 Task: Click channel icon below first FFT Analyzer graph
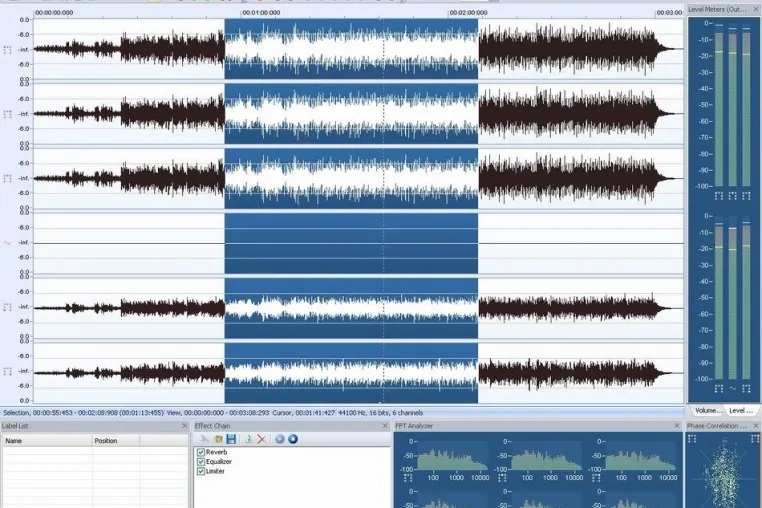pyautogui.click(x=408, y=478)
